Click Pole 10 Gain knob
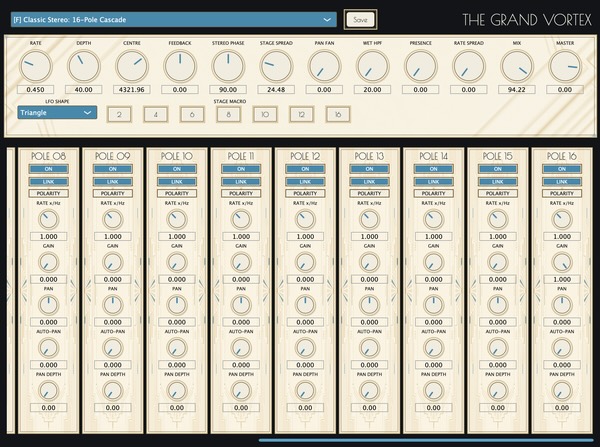 [177, 263]
